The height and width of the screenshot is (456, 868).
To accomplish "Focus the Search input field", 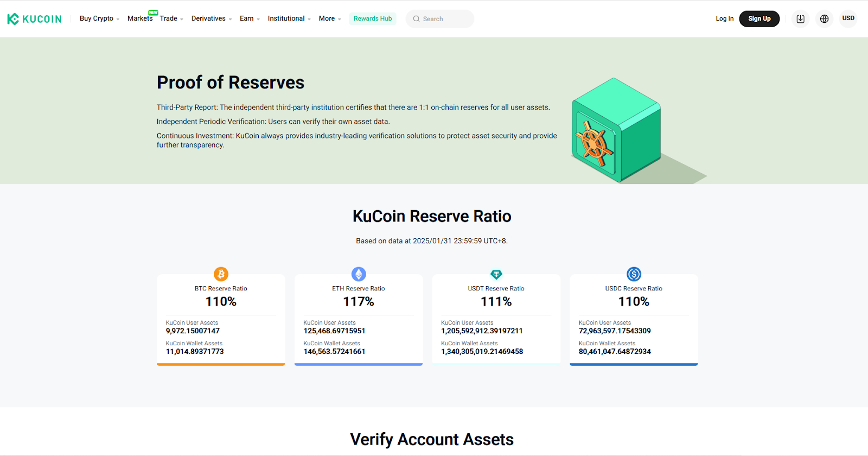I will pos(440,19).
